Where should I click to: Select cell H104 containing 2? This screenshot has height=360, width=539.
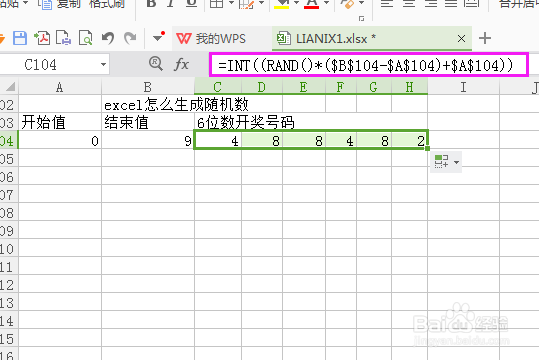click(409, 140)
